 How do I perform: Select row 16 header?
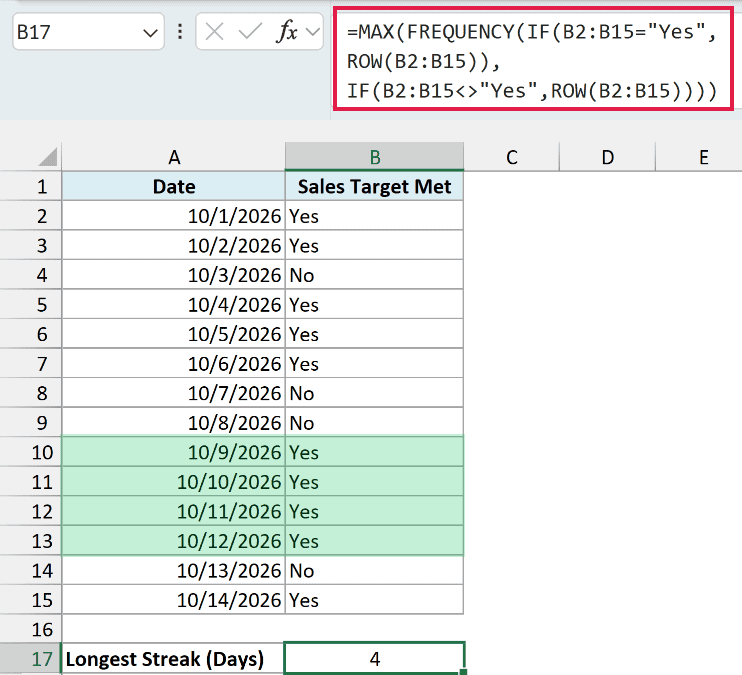(x=31, y=629)
